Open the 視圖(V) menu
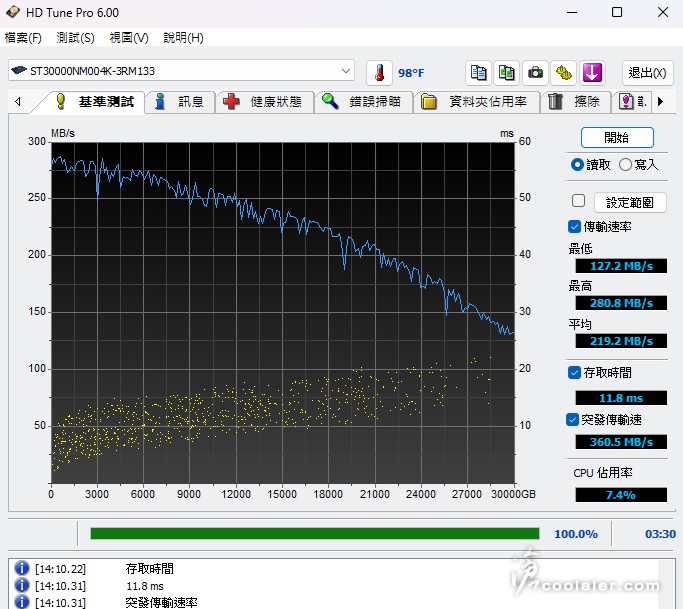This screenshot has width=683, height=609. 129,38
